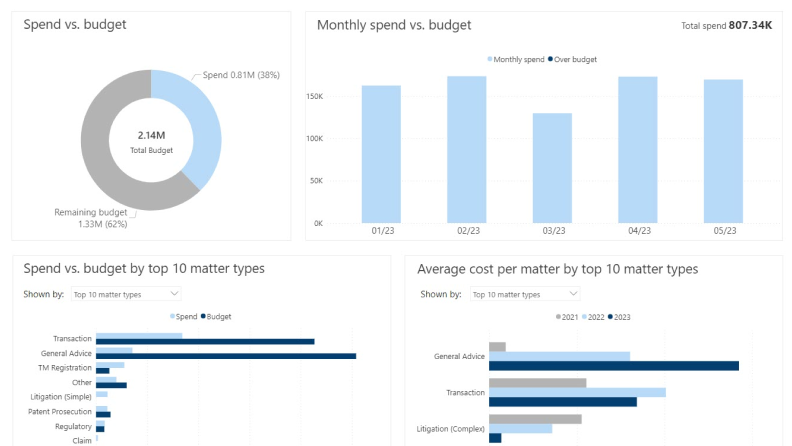Image resolution: width=792 pixels, height=446 pixels.
Task: Click the Transaction budget bar in matter types
Action: (205, 341)
